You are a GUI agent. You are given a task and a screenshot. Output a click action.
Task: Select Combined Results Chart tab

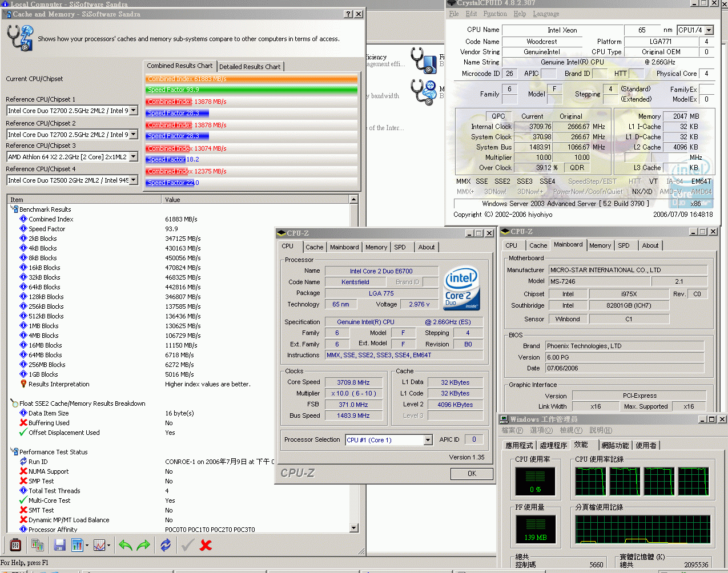[x=180, y=66]
